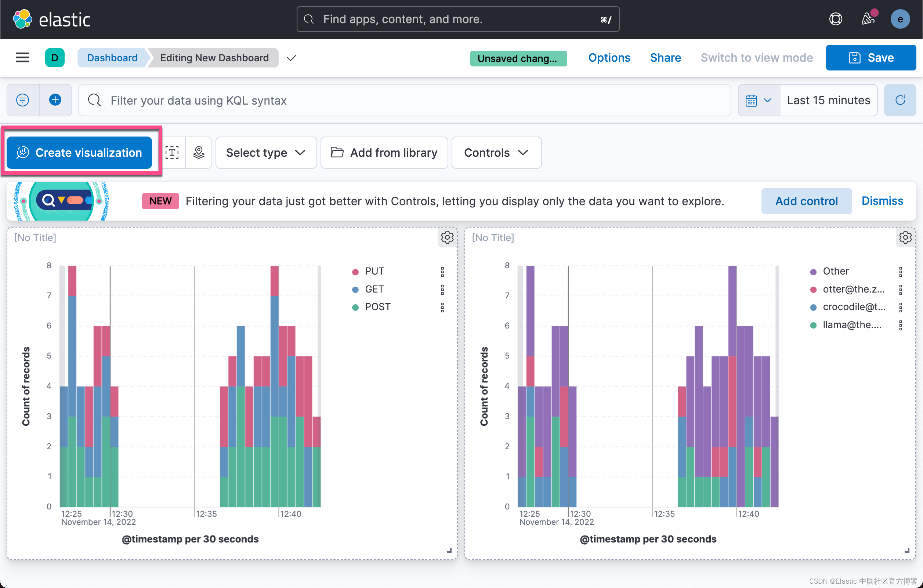
Task: Open the Options menu
Action: 609,58
